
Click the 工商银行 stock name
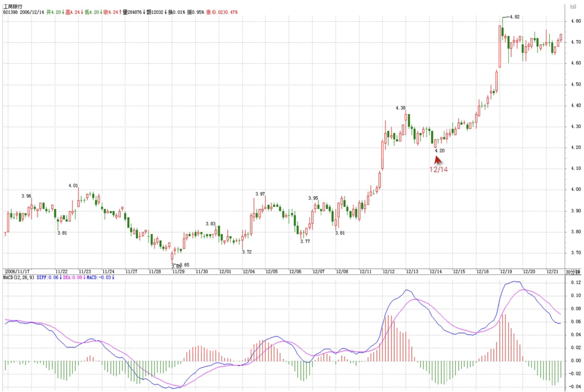point(13,6)
